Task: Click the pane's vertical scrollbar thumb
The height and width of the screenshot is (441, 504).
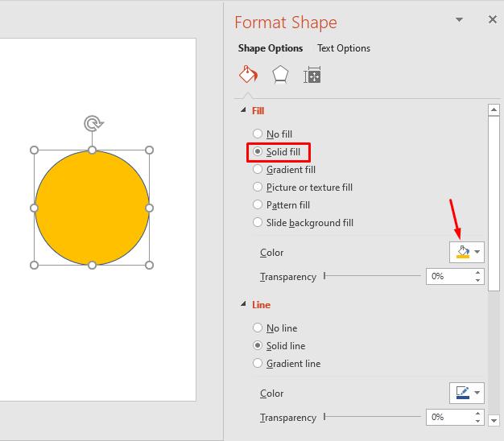Action: (494, 204)
